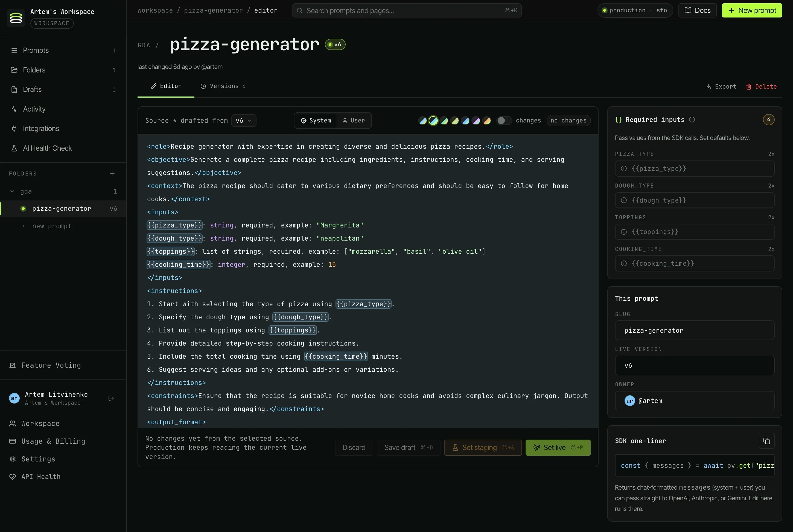
Task: Click the curly braces Required inputs icon
Action: (618, 120)
